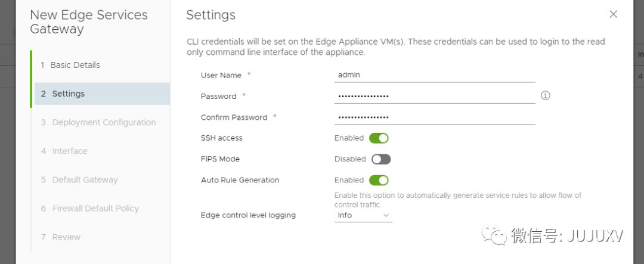Screen dimensions: 644x264
Task: Enable FIPS Mode toggle
Action: tap(380, 159)
